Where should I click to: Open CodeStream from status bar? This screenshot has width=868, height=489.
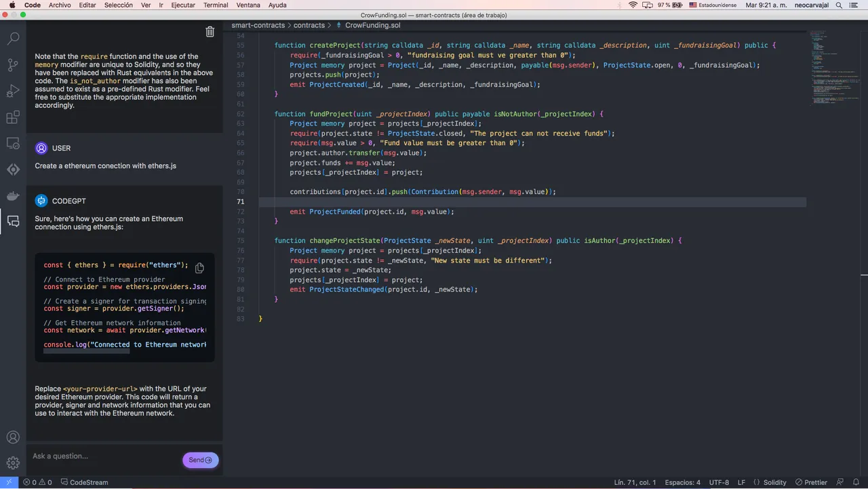(84, 482)
